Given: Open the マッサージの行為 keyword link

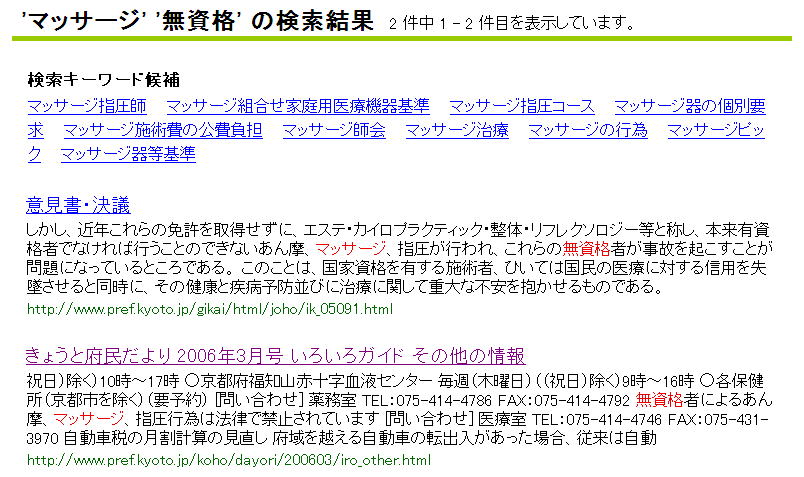Looking at the screenshot, I should pyautogui.click(x=588, y=130).
